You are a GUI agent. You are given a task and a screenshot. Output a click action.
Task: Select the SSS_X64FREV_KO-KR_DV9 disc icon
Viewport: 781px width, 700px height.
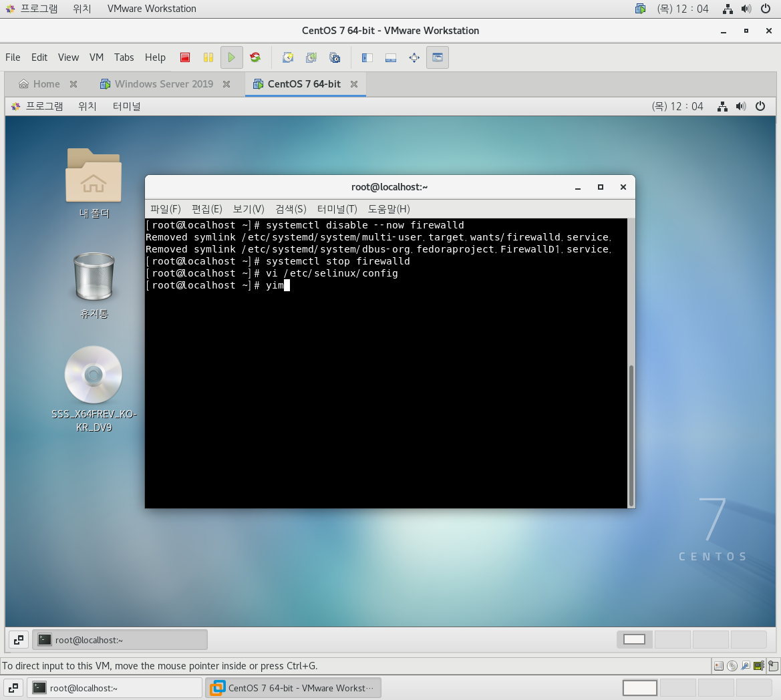tap(94, 389)
